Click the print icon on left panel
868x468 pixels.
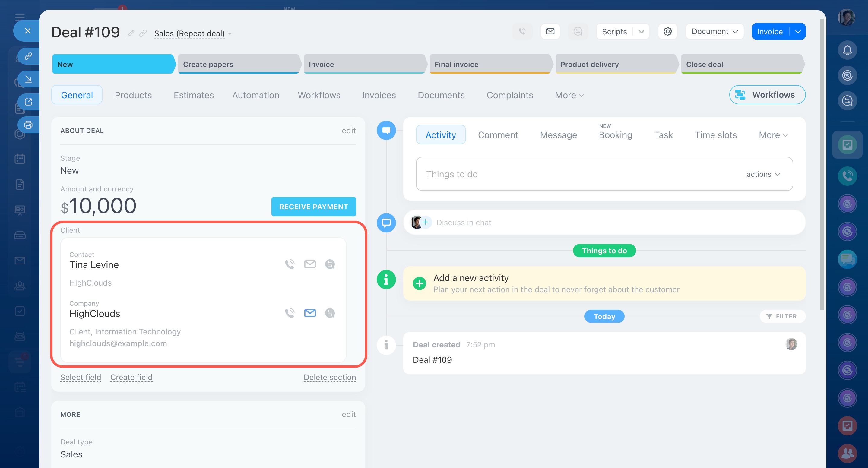click(28, 125)
